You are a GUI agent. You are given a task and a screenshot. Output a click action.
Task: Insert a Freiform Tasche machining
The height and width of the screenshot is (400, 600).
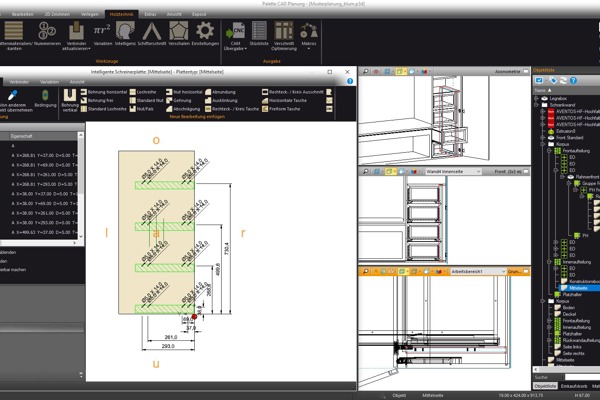[x=293, y=109]
